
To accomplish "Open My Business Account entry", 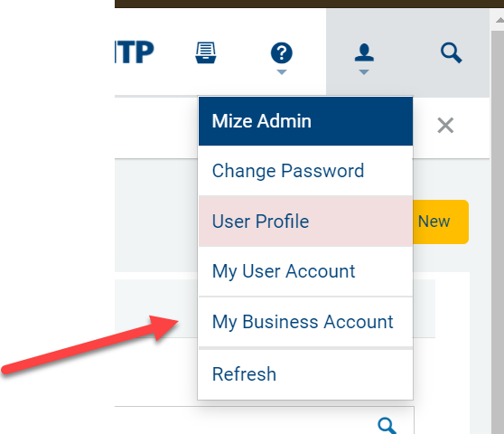I will [x=305, y=322].
